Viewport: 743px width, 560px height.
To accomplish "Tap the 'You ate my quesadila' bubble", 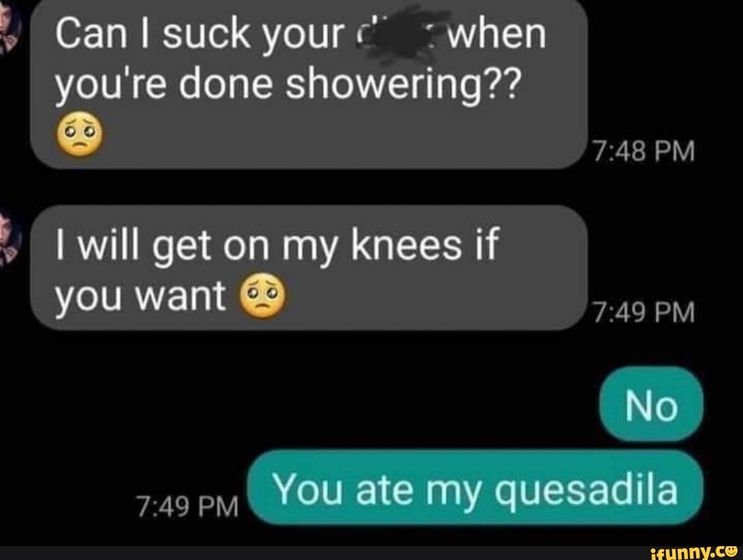I will (x=475, y=488).
